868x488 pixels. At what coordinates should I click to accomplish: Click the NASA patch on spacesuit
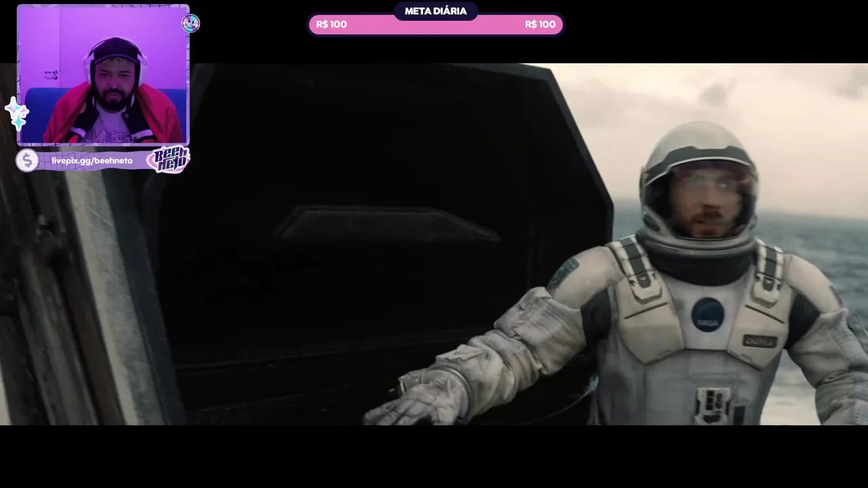coord(708,315)
